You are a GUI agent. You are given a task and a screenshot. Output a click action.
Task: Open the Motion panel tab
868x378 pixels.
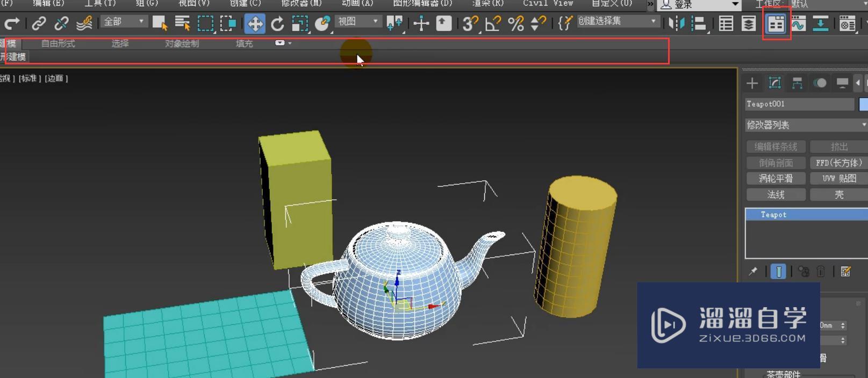coord(820,83)
